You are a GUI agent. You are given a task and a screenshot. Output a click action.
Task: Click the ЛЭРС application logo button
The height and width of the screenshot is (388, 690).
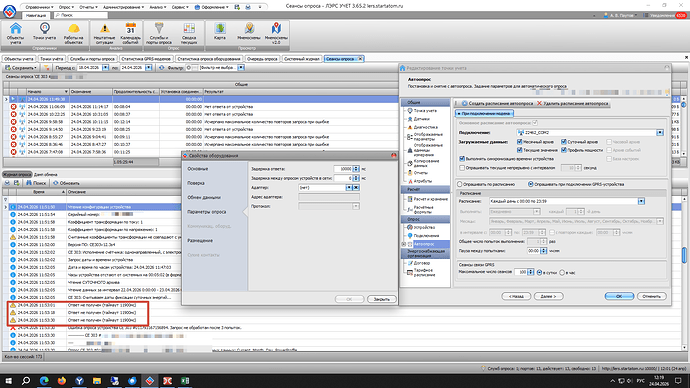pyautogui.click(x=9, y=11)
